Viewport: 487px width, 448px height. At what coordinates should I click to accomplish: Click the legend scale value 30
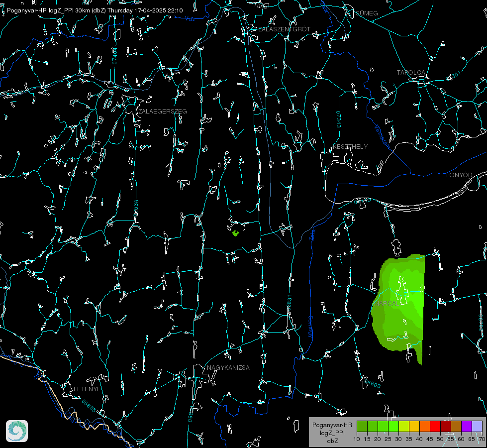pyautogui.click(x=398, y=439)
